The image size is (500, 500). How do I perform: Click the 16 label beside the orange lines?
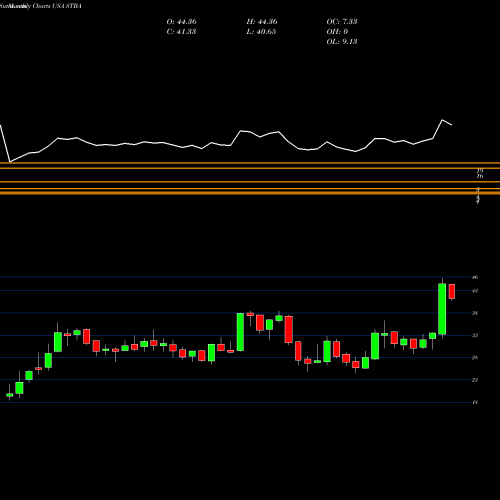[480, 176]
